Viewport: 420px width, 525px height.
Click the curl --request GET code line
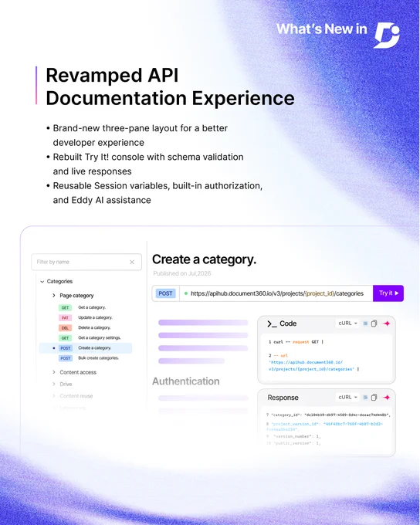click(296, 342)
